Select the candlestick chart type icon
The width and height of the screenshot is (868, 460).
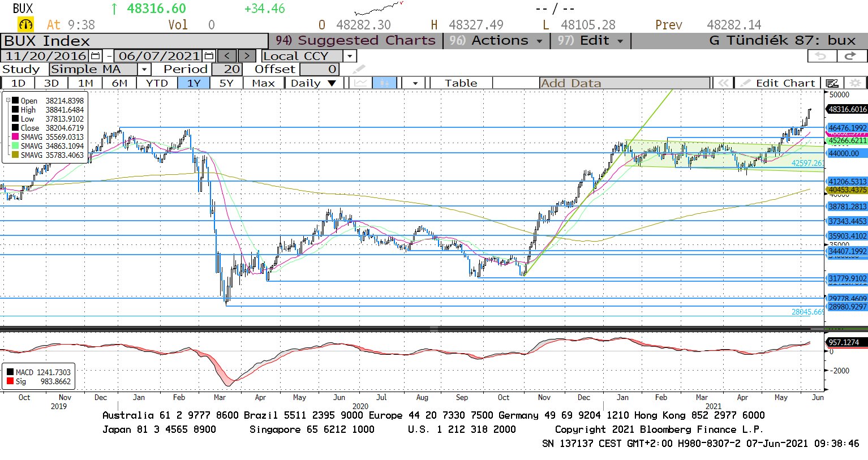coord(384,83)
